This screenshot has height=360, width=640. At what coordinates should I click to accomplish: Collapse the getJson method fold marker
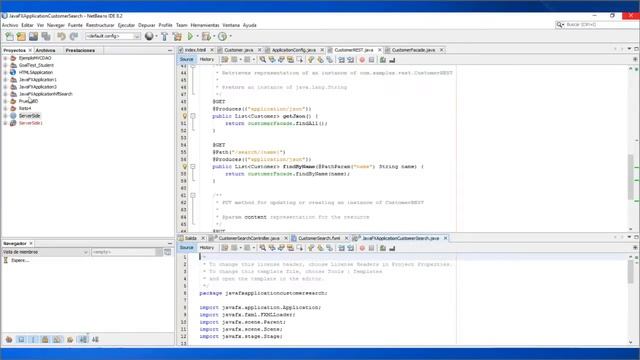click(x=193, y=116)
